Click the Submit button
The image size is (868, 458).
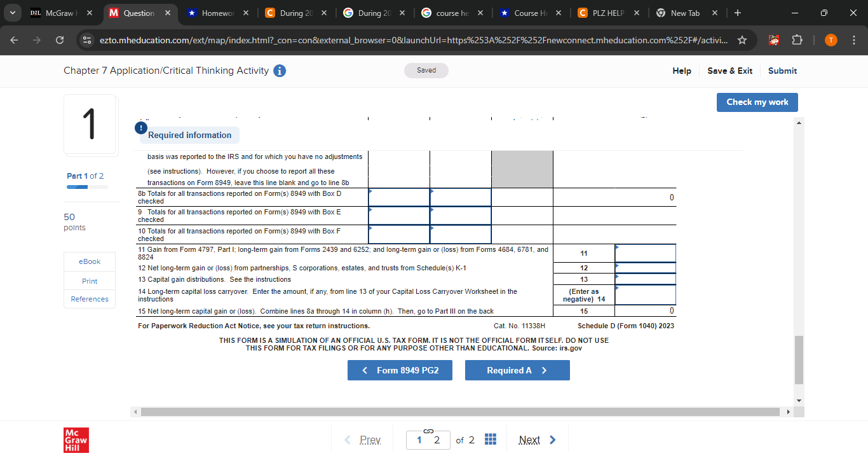pos(782,71)
